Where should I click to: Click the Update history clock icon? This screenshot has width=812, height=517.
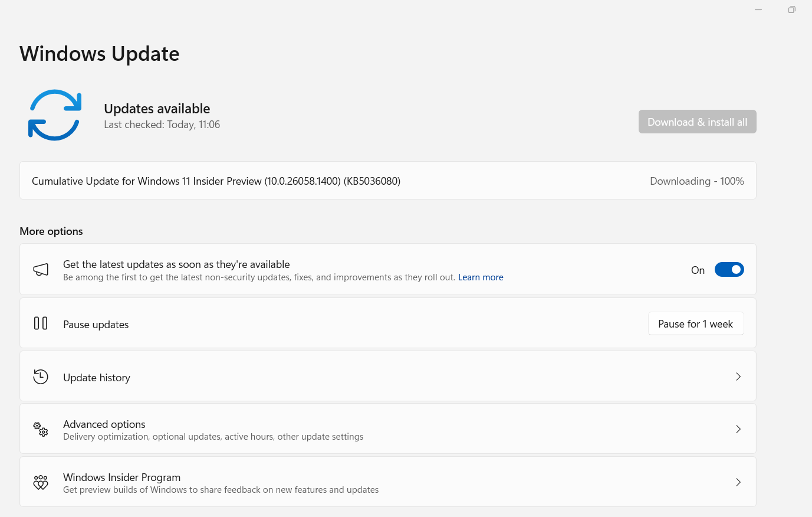[x=40, y=376]
